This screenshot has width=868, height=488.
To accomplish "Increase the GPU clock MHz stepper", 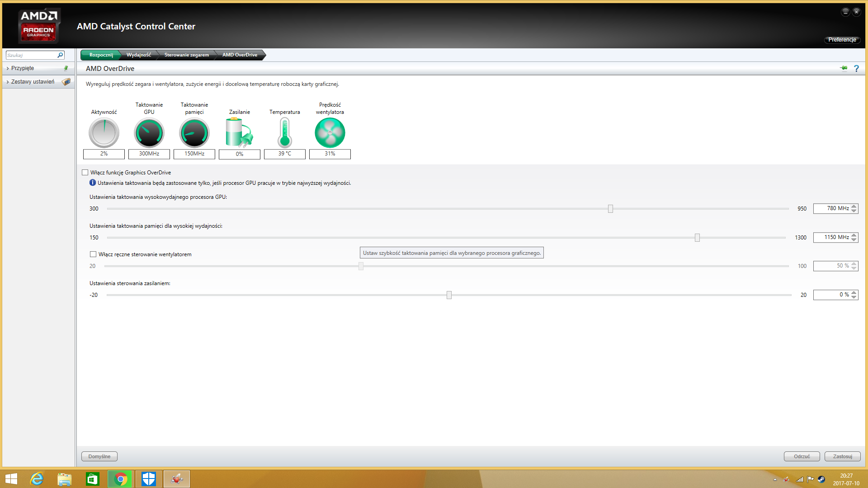I will [854, 206].
